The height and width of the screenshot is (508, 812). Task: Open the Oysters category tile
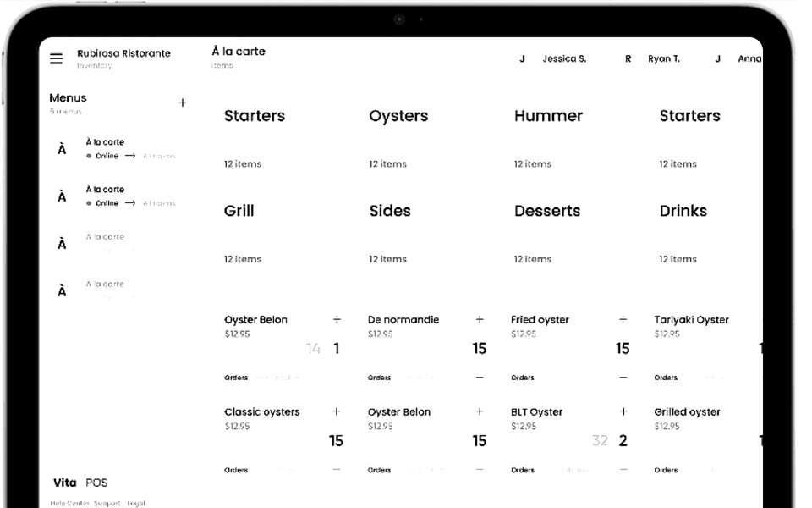(398, 116)
